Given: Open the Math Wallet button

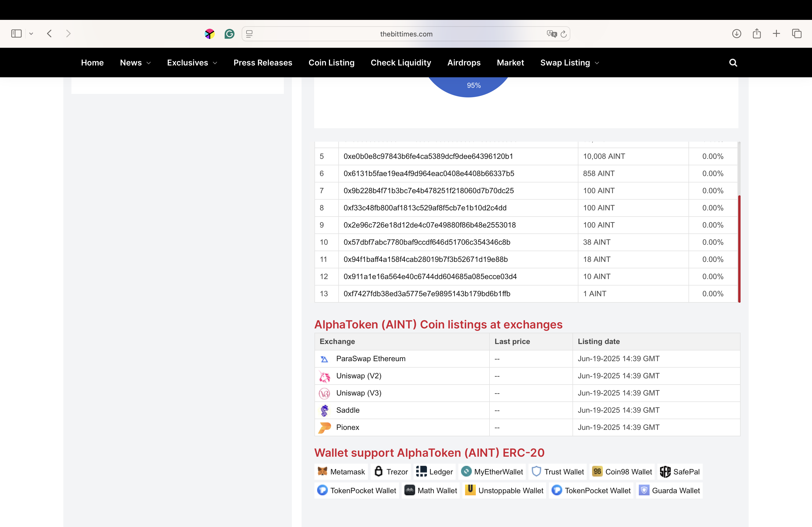Looking at the screenshot, I should pos(430,491).
